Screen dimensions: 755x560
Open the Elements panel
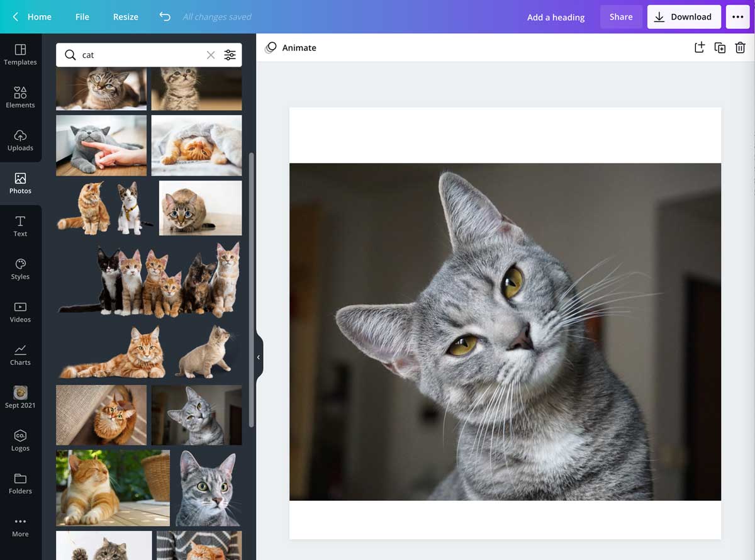(20, 98)
